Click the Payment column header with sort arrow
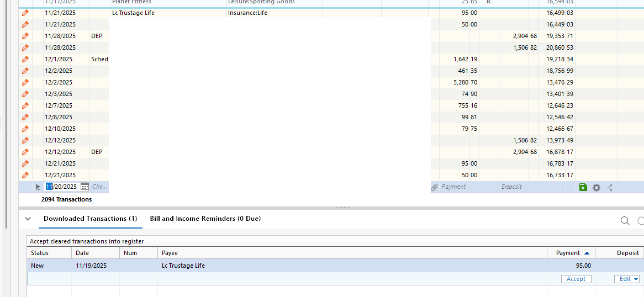 click(571, 253)
